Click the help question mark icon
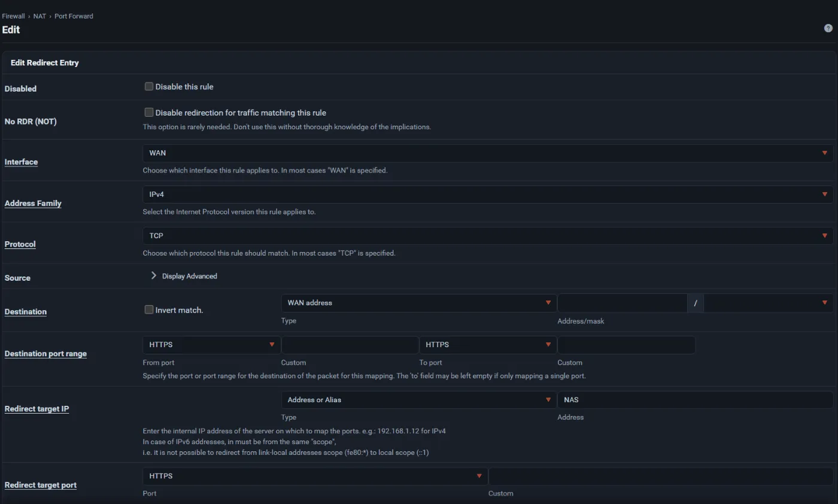This screenshot has width=838, height=504. point(828,28)
